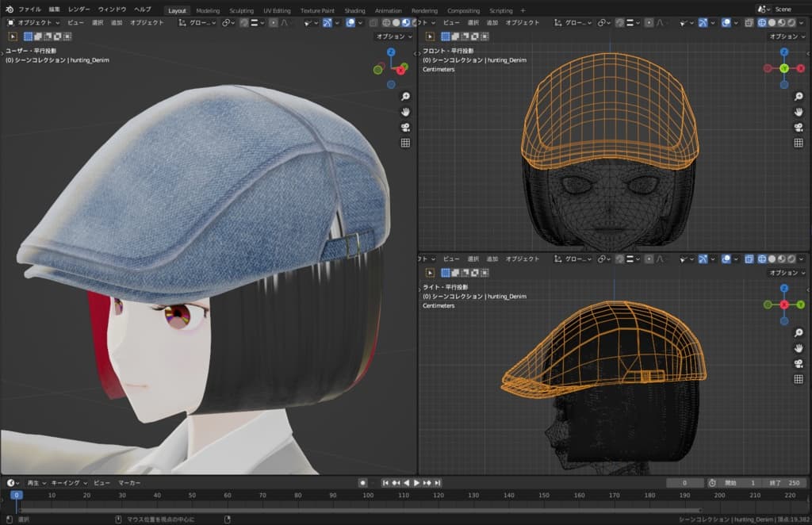The image size is (812, 525).
Task: Open the ファイル menu
Action: point(29,10)
